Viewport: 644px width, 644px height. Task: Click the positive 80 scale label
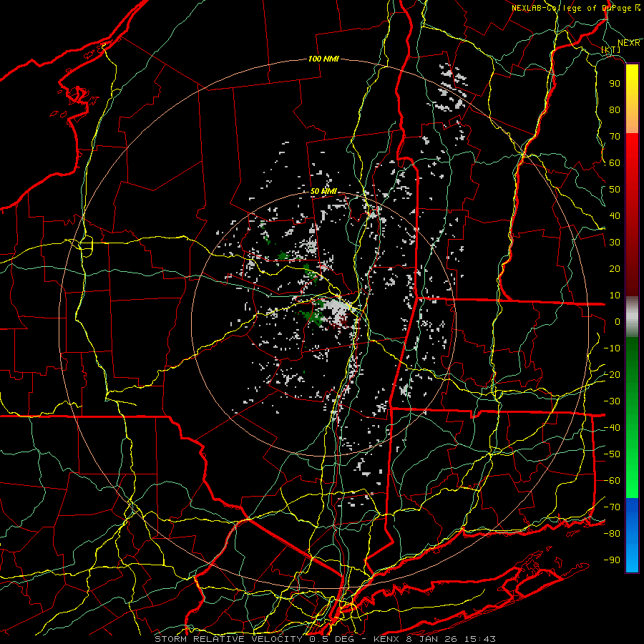615,109
